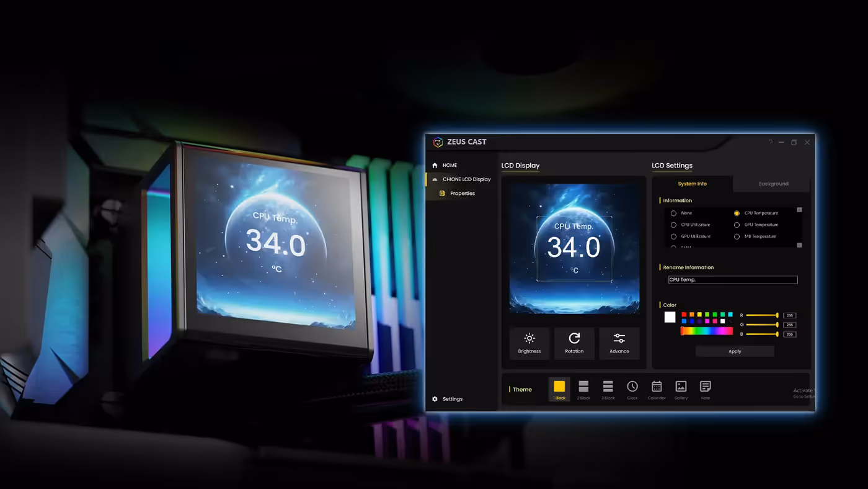Pick the yellow color swatch
This screenshot has height=489, width=868.
coord(699,315)
